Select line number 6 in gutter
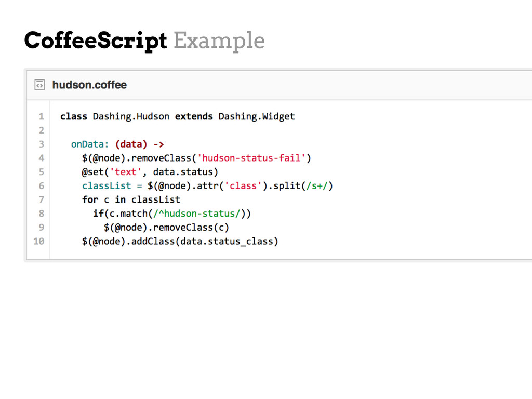This screenshot has height=399, width=532. 42,186
